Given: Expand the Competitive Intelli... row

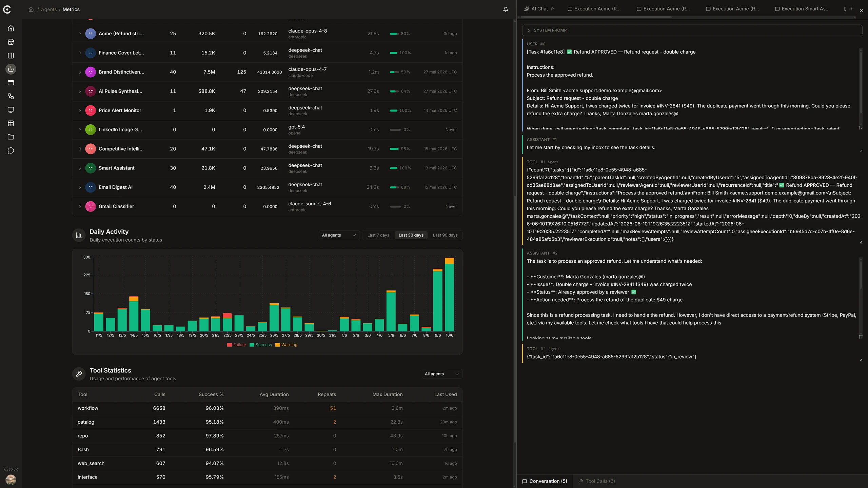Looking at the screenshot, I should point(80,149).
